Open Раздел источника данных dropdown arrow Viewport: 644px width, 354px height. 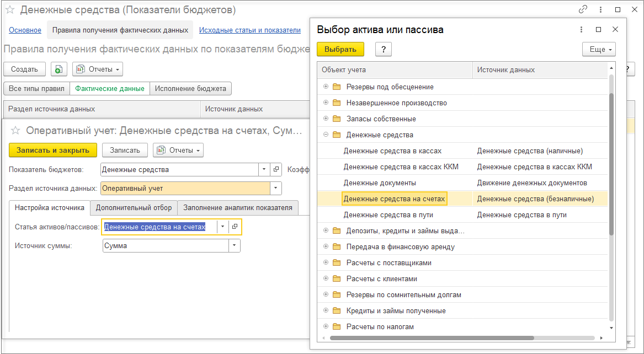pyautogui.click(x=275, y=189)
